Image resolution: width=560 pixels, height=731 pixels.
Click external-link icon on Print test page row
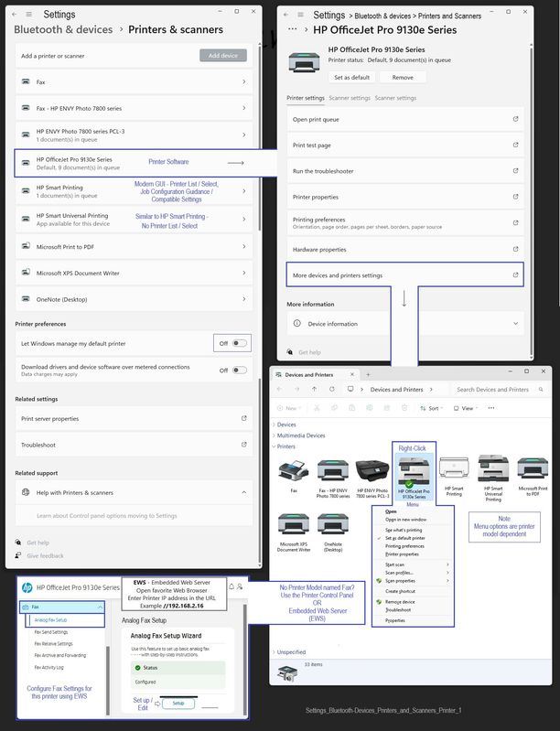click(515, 145)
